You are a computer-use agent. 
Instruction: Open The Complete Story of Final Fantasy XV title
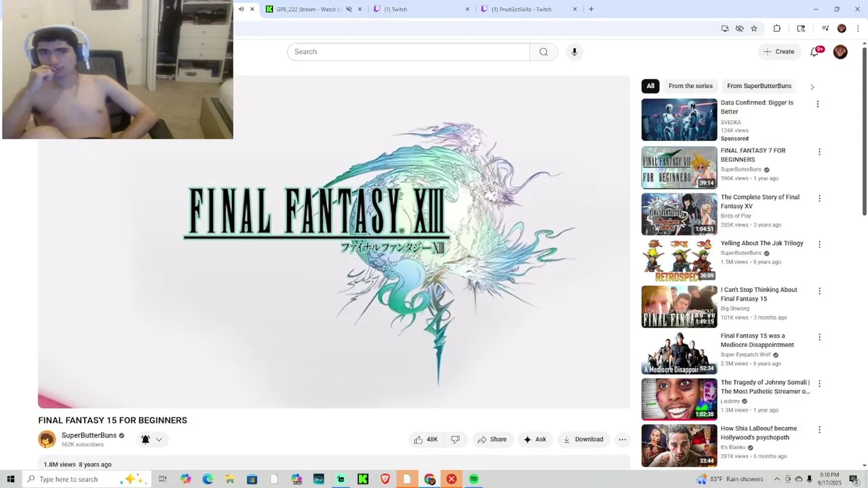(x=759, y=201)
